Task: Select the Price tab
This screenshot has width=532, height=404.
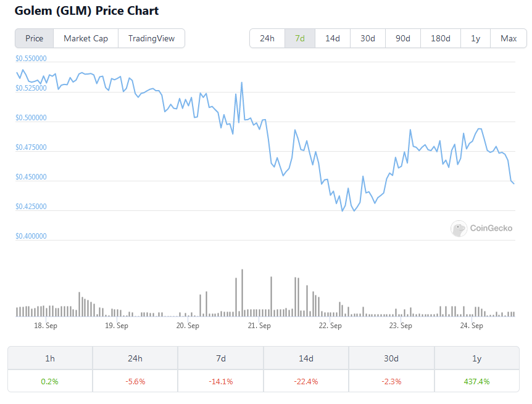Action: click(x=35, y=38)
